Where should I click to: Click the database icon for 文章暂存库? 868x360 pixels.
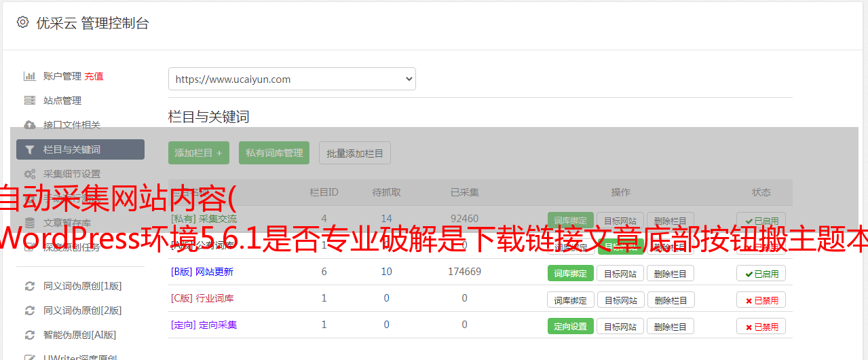(30, 222)
